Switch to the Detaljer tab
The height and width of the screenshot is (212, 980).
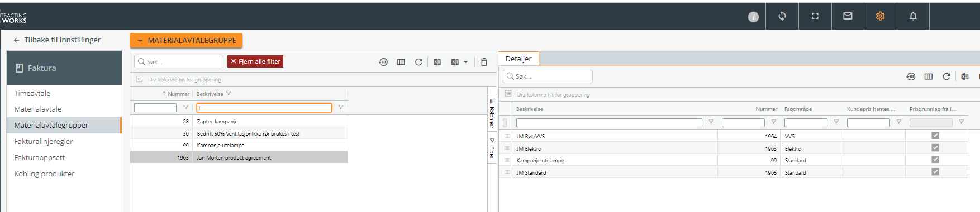(518, 59)
